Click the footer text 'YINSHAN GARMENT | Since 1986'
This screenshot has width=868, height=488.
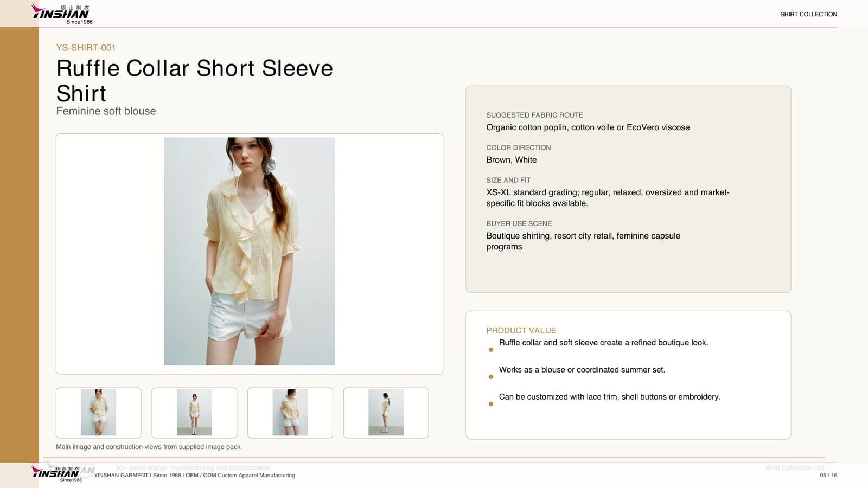[x=137, y=476]
